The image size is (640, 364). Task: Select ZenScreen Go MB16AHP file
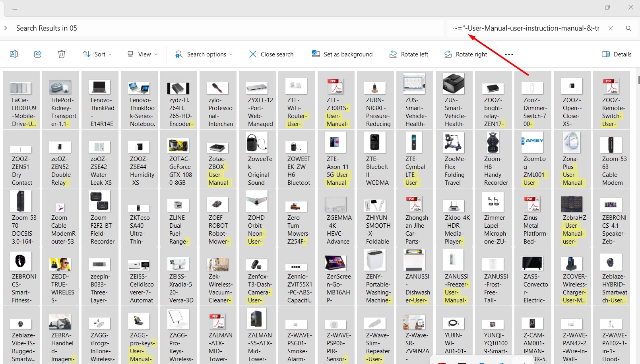pyautogui.click(x=336, y=277)
